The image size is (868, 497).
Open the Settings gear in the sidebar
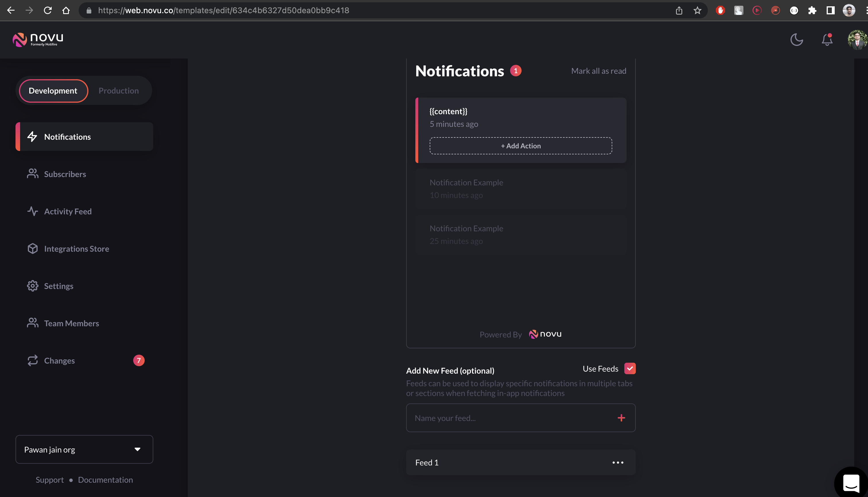(58, 286)
